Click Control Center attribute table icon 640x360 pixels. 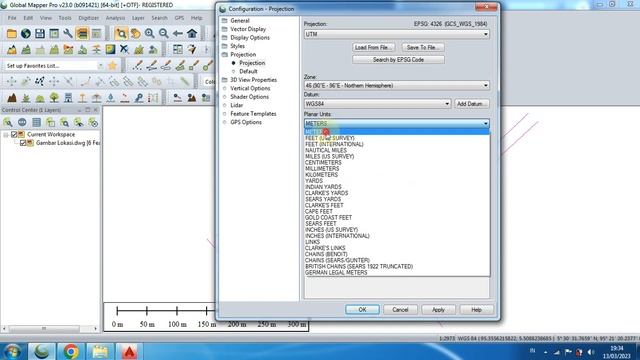click(36, 122)
